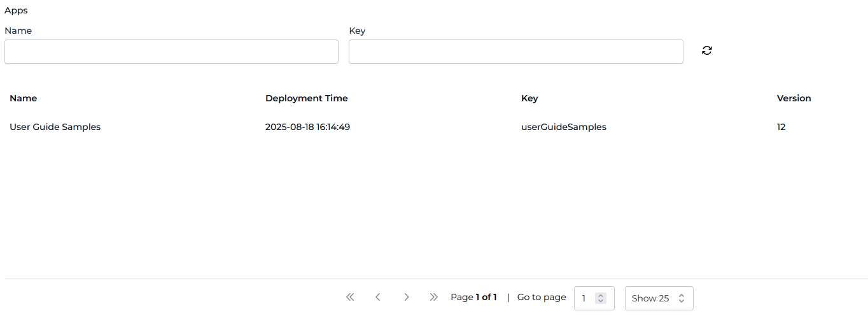
Task: Click the Apps heading
Action: tap(16, 11)
